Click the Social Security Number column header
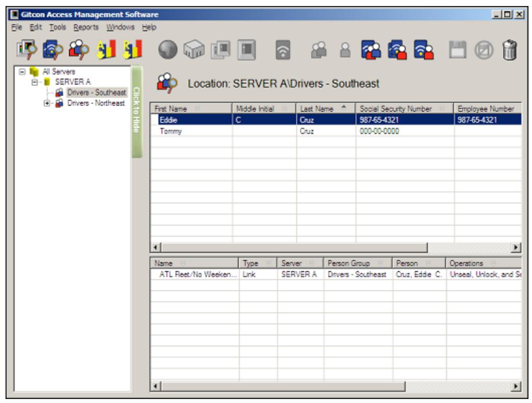 point(404,109)
